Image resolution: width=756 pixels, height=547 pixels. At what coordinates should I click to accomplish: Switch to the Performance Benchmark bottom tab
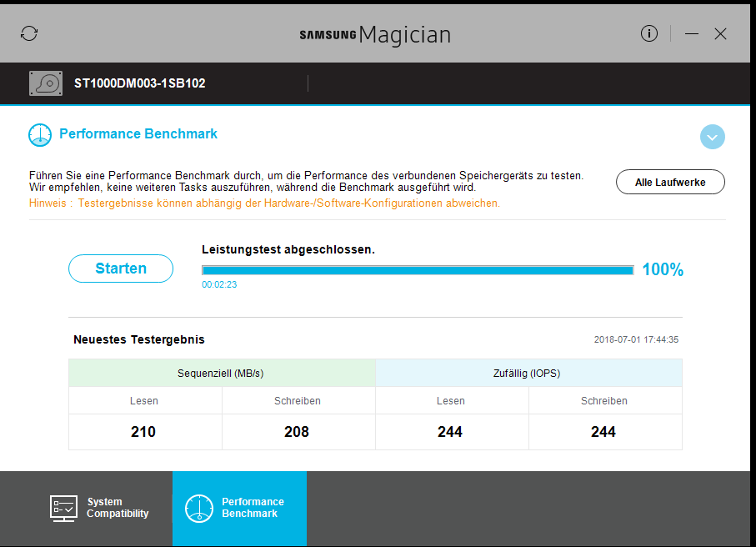(239, 509)
